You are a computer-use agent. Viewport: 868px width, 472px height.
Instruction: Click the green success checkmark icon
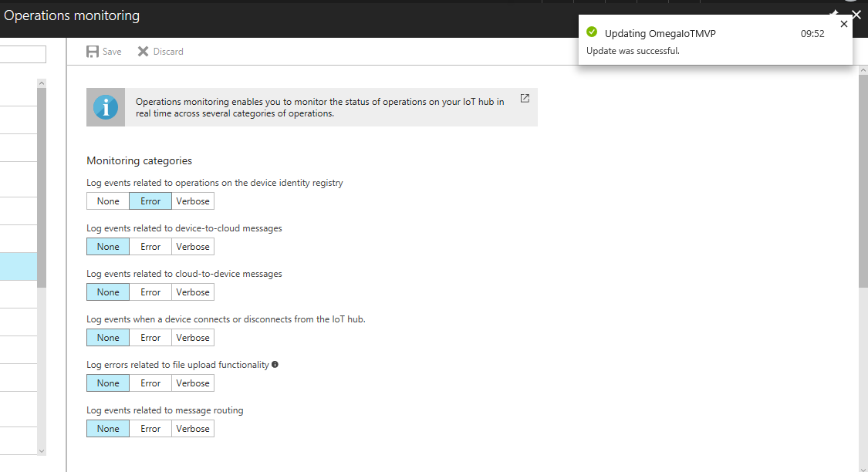592,32
